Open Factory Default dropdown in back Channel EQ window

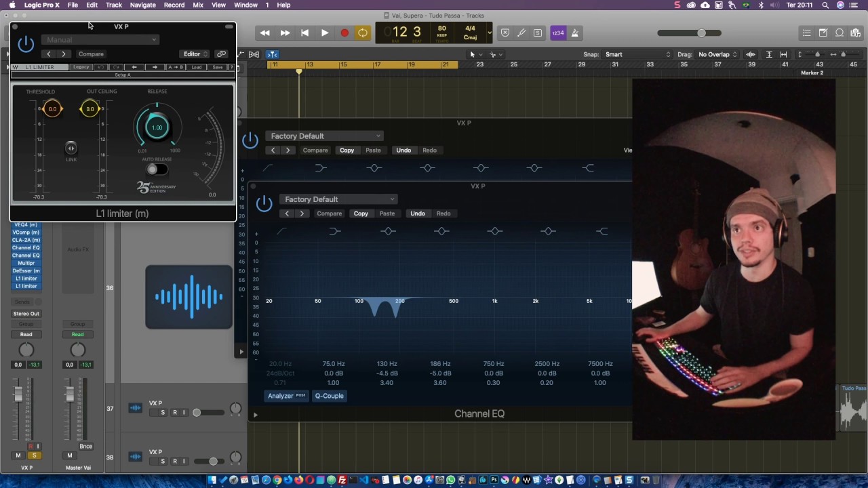[324, 136]
